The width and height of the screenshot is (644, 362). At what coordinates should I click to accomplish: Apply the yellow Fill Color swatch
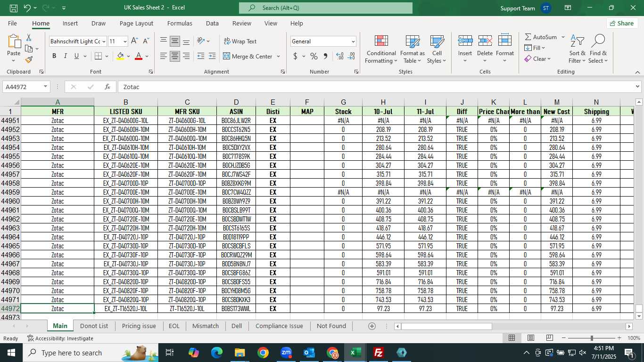coord(120,56)
